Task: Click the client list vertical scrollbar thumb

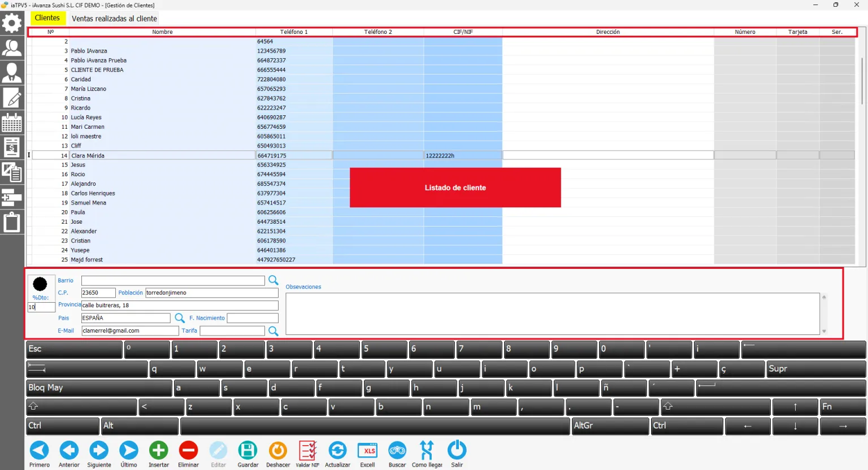Action: [x=862, y=80]
